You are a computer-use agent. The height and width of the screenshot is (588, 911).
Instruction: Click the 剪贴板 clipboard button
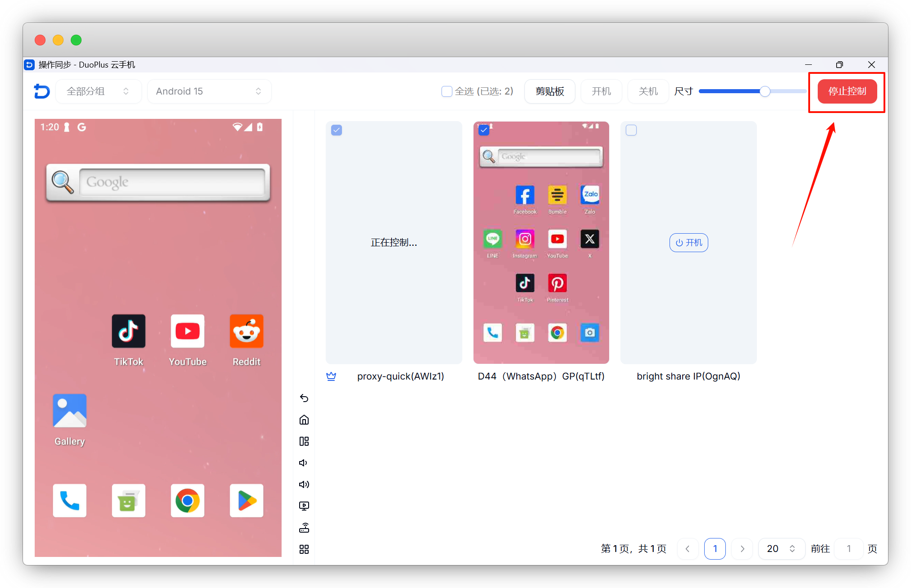(x=549, y=91)
